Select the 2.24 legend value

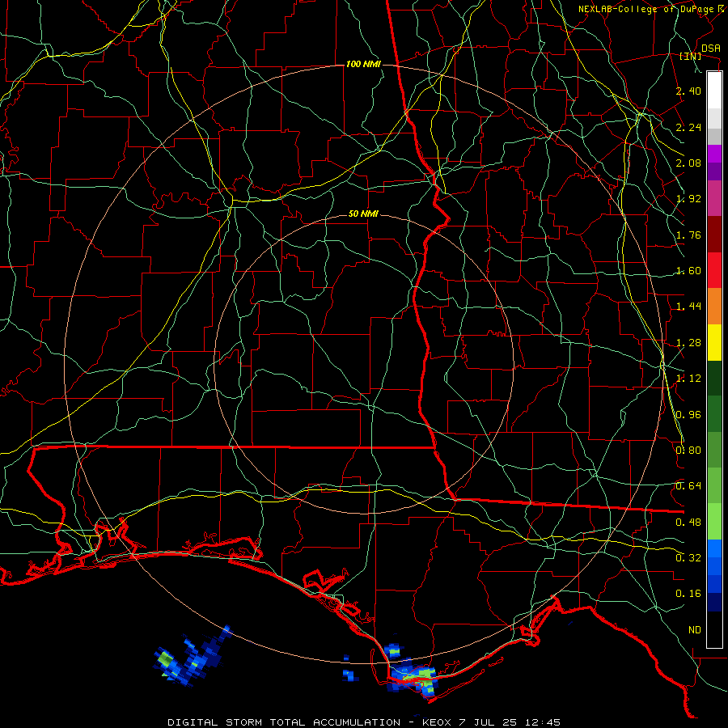(688, 127)
